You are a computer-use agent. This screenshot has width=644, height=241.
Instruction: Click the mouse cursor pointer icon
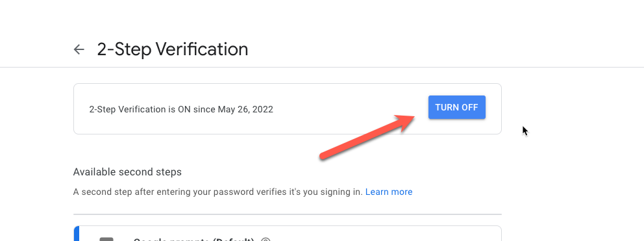[x=525, y=131]
